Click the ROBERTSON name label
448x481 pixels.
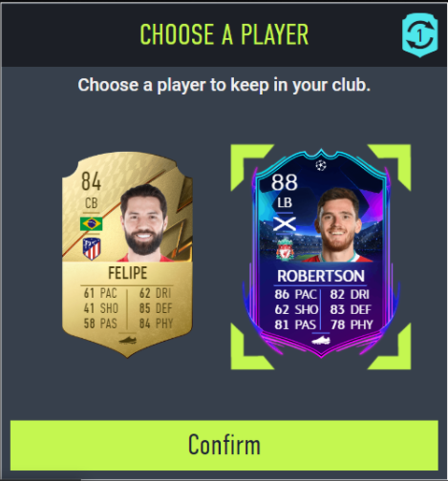click(321, 276)
